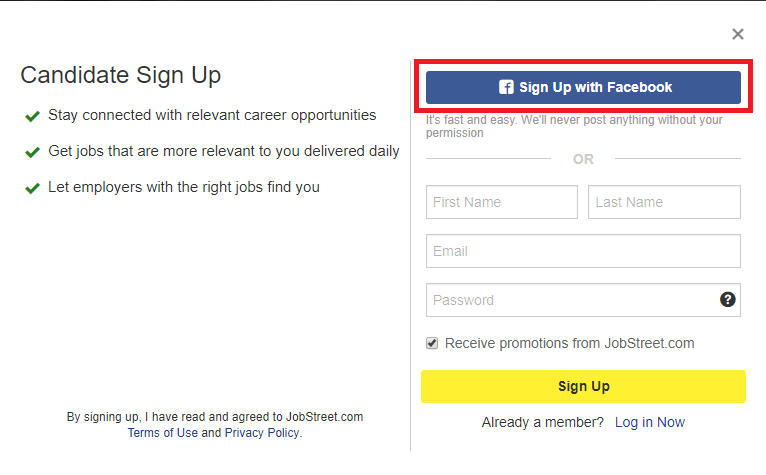
Task: Open the Terms of Use link
Action: coord(163,433)
